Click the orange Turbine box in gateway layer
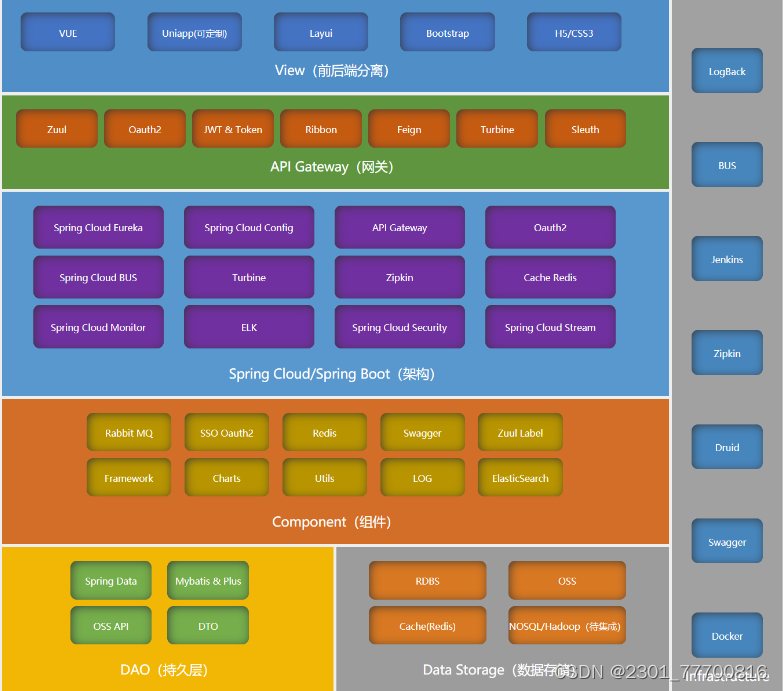This screenshot has height=691, width=783. pyautogui.click(x=497, y=129)
